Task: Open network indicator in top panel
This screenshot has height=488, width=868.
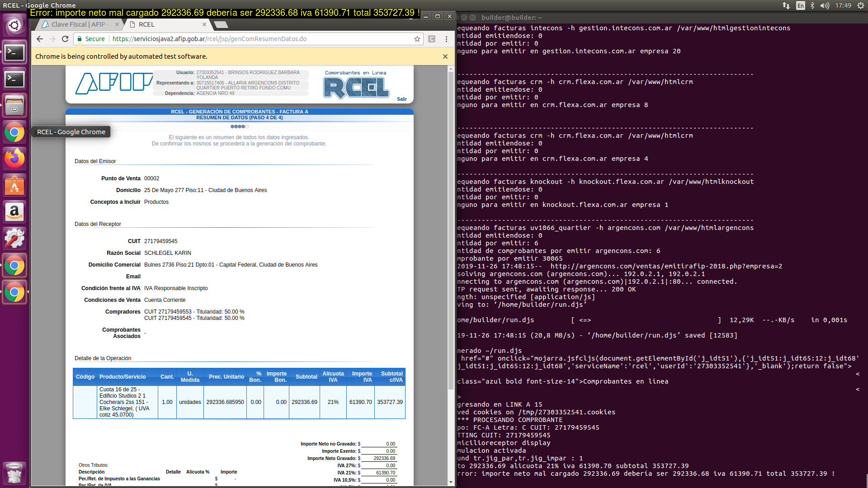Action: pyautogui.click(x=786, y=5)
